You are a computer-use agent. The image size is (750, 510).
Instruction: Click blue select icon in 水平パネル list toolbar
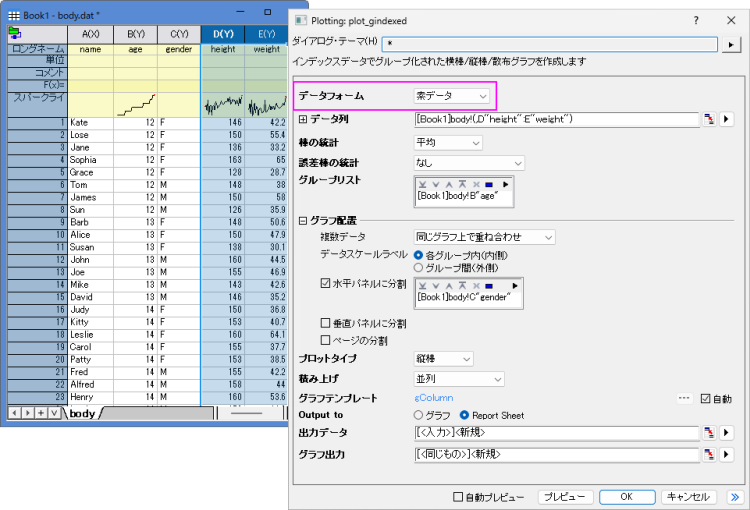point(489,286)
